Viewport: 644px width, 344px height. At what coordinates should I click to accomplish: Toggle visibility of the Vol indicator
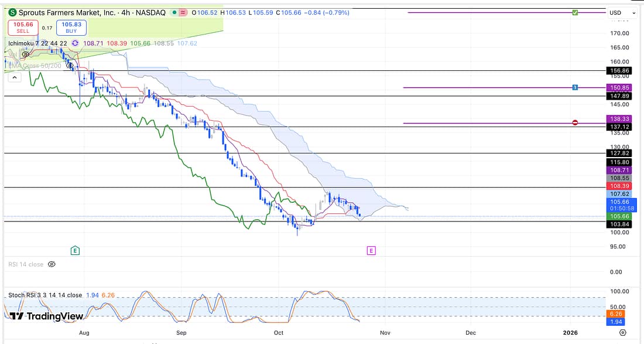coord(26,55)
